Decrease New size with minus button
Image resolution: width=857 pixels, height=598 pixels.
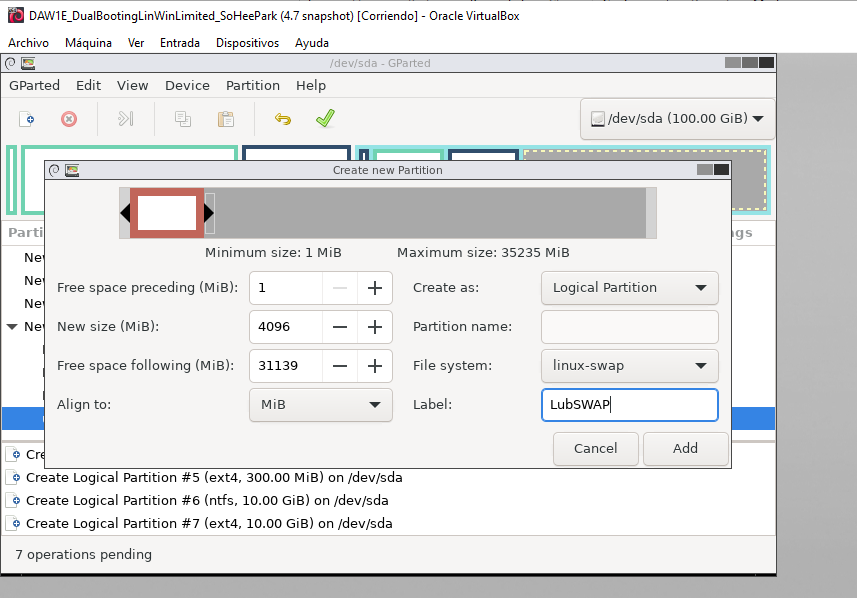click(340, 327)
